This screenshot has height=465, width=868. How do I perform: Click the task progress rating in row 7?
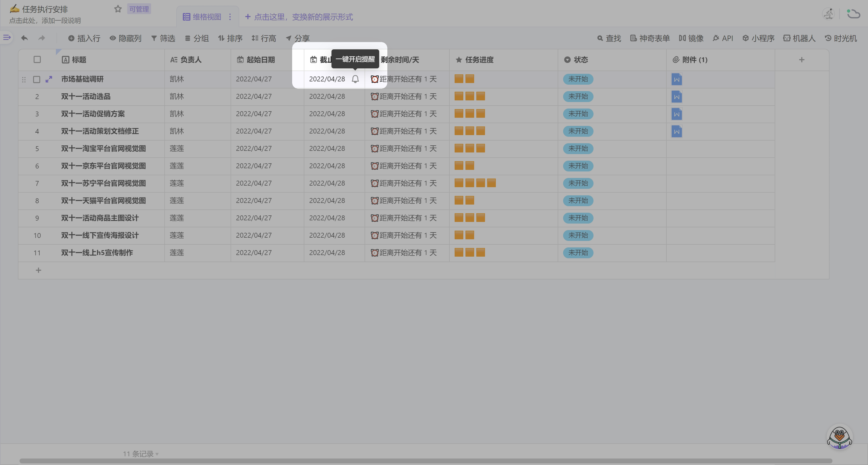point(475,183)
